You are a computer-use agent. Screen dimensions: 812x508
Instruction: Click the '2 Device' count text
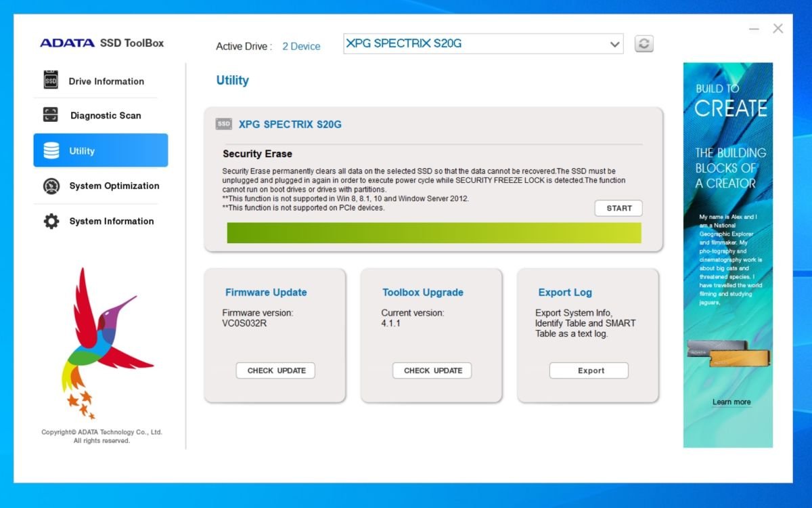(x=301, y=46)
